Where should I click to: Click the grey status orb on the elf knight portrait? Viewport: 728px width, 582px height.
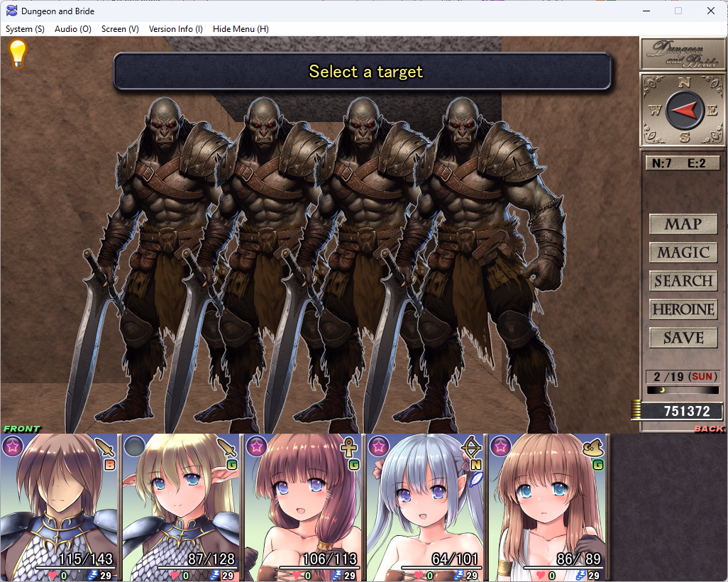tap(134, 446)
